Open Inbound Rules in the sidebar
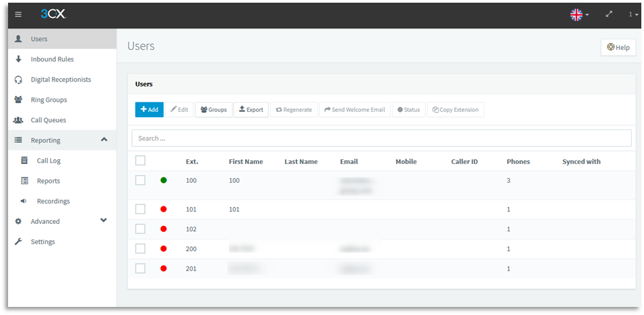Viewport: 644px width, 315px height. [52, 59]
